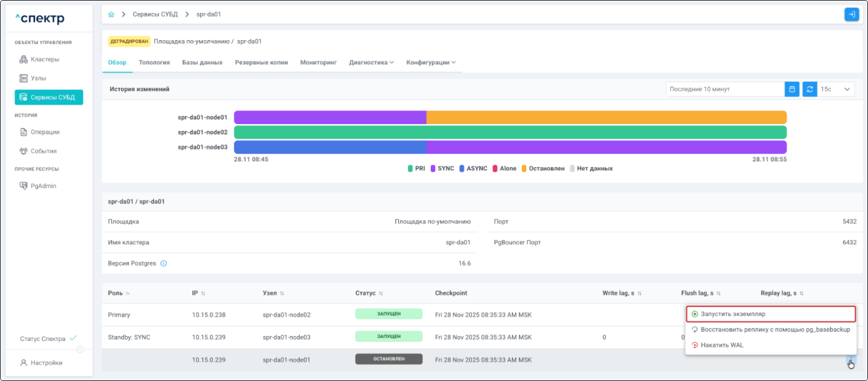Click the green spr-da01-node02 timeline bar
The image size is (868, 381).
pyautogui.click(x=510, y=132)
